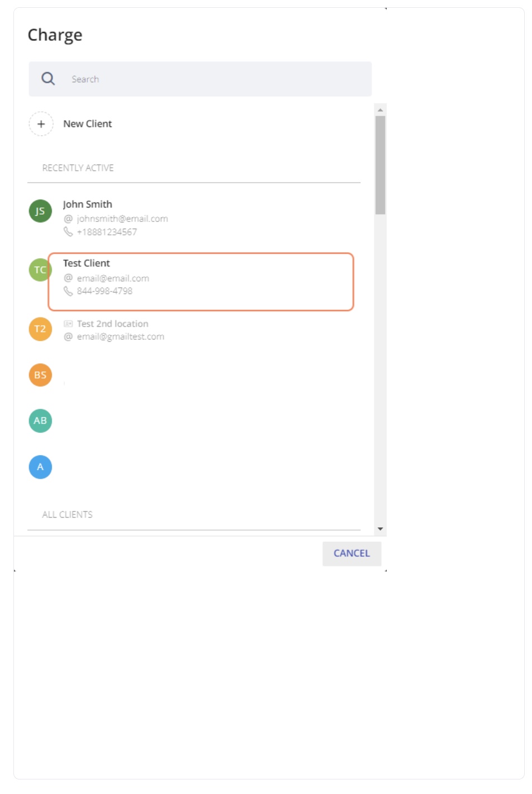Click the Search input field

tap(200, 79)
